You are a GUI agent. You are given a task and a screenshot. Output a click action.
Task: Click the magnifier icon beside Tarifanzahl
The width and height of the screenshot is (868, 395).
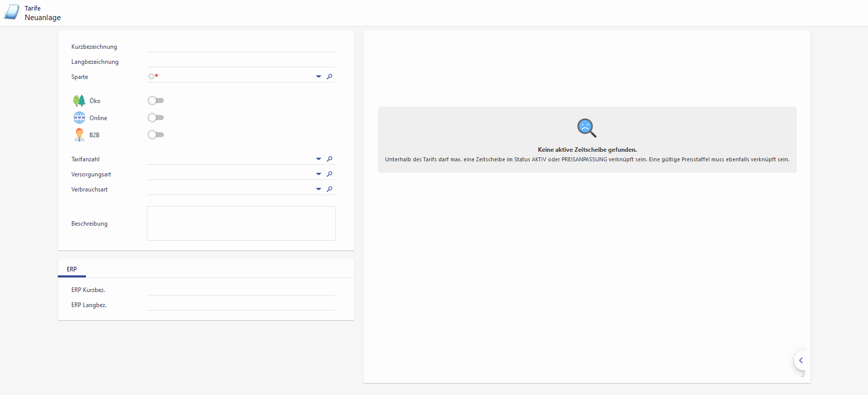[x=329, y=159]
